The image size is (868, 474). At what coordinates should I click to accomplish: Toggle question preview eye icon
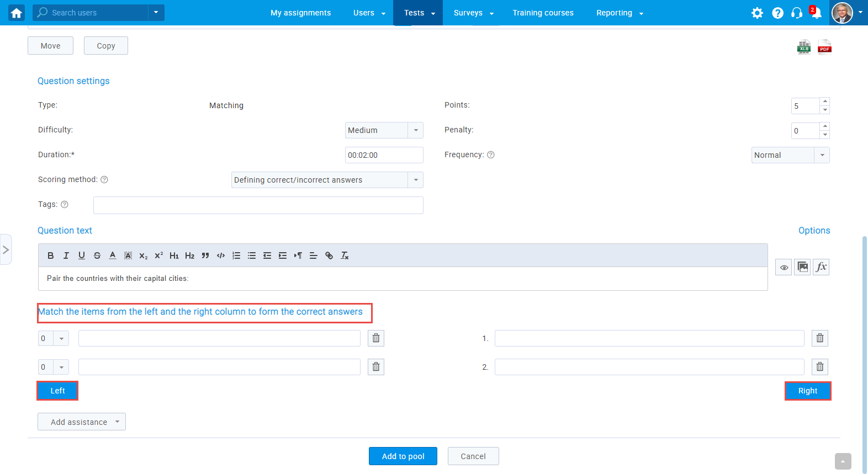(x=784, y=267)
